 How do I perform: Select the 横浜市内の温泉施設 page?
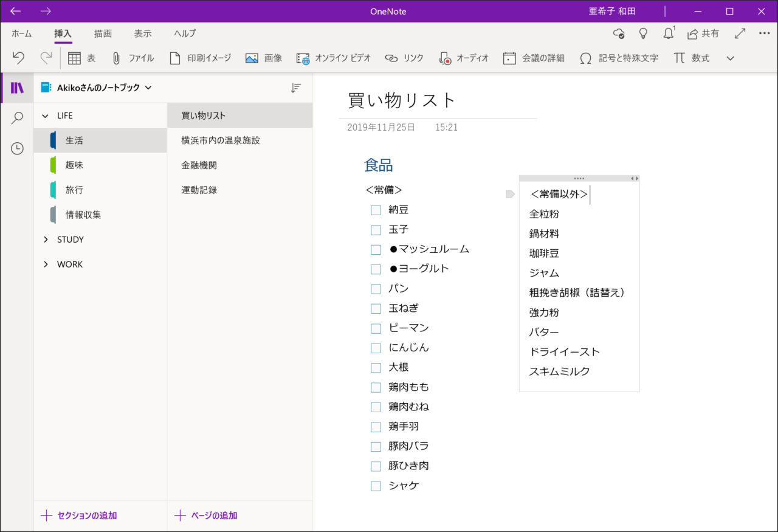point(221,140)
